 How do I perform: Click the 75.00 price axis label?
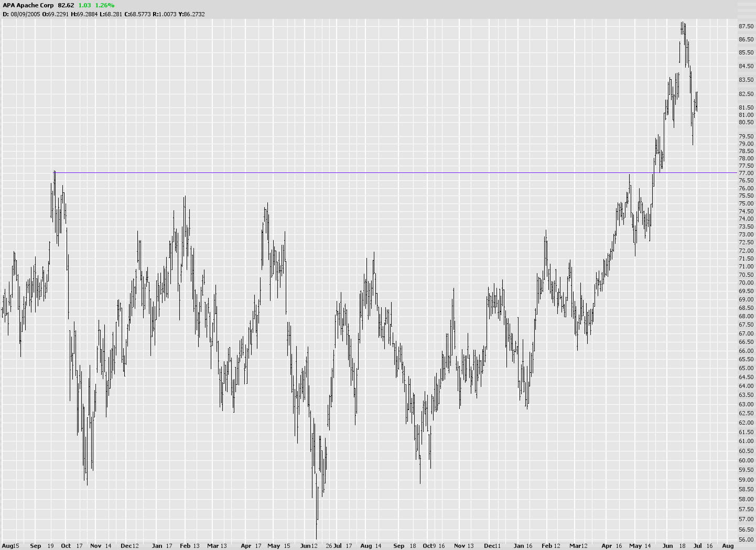pos(746,203)
